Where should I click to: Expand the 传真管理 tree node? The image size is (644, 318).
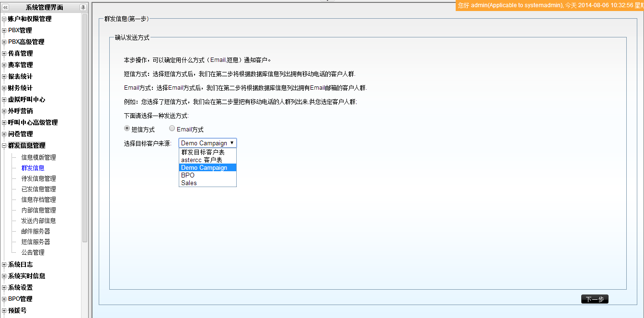[x=4, y=54]
